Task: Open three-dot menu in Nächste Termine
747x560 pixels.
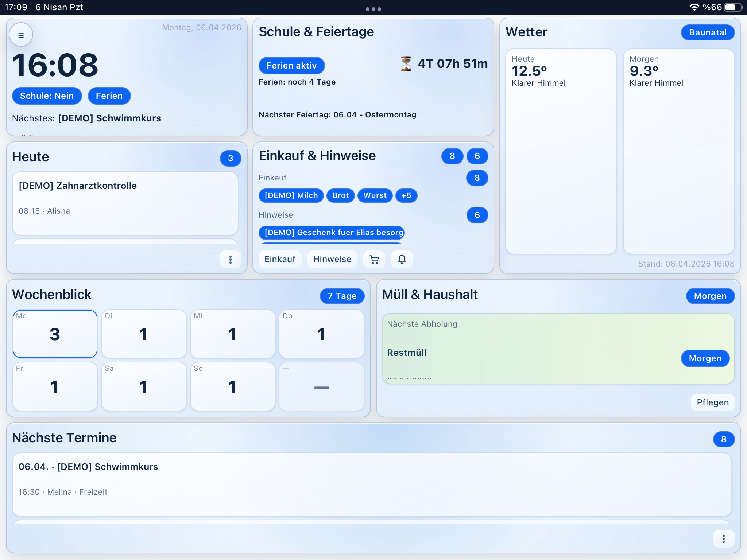Action: 723,538
